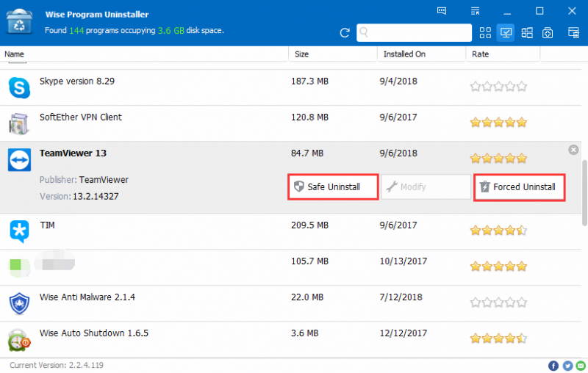Click Wise Auto Shutdown star rating
Image resolution: width=588 pixels, height=373 pixels.
(x=498, y=338)
